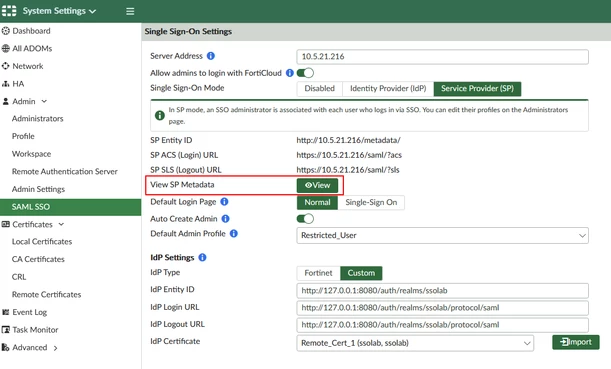Image resolution: width=611 pixels, height=369 pixels.
Task: Click the Dashboard gauge icon
Action: tap(5, 31)
